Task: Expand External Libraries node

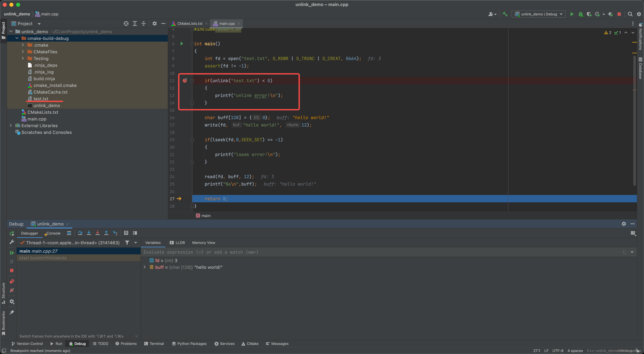Action: 11,125
